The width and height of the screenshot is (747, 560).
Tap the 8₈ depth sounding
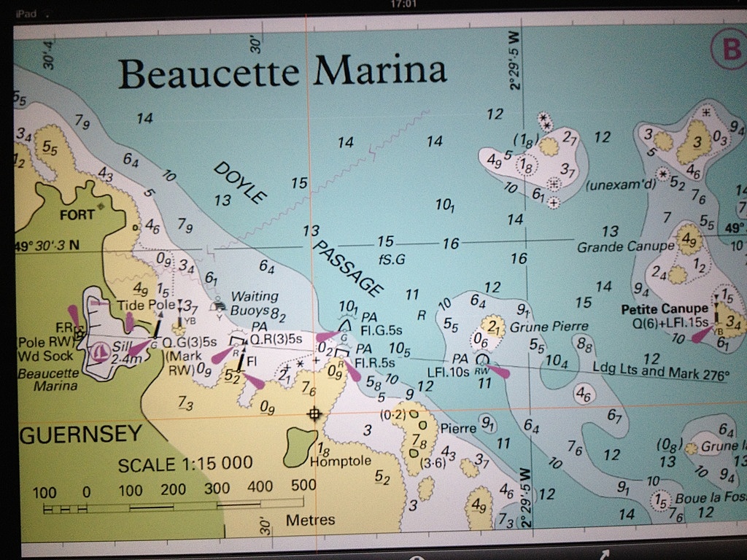coord(584,343)
